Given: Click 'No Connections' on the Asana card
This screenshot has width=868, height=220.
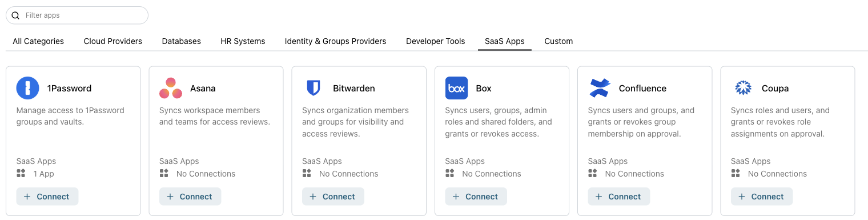Looking at the screenshot, I should coord(206,174).
